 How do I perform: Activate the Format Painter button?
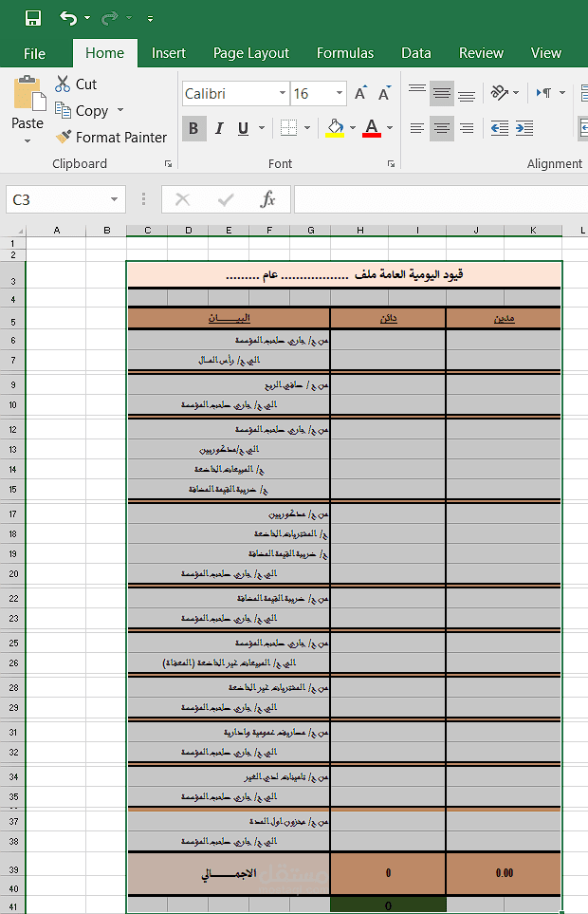click(x=111, y=137)
